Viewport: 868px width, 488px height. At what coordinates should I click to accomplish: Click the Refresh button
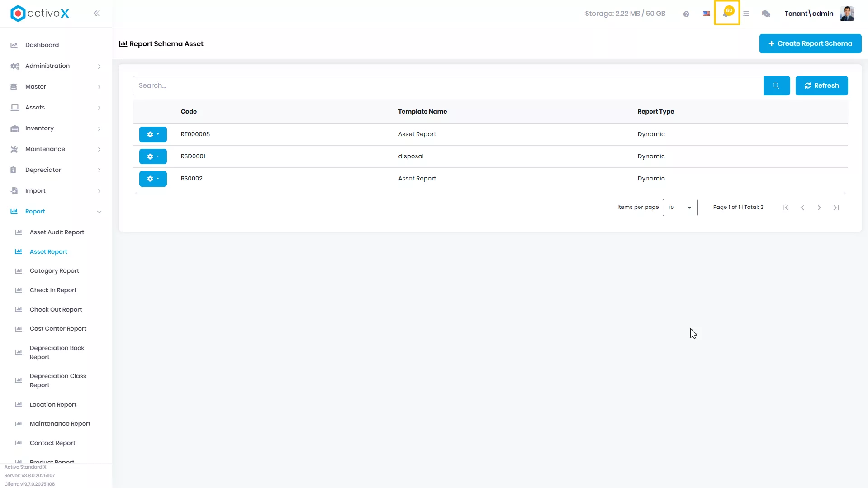821,85
